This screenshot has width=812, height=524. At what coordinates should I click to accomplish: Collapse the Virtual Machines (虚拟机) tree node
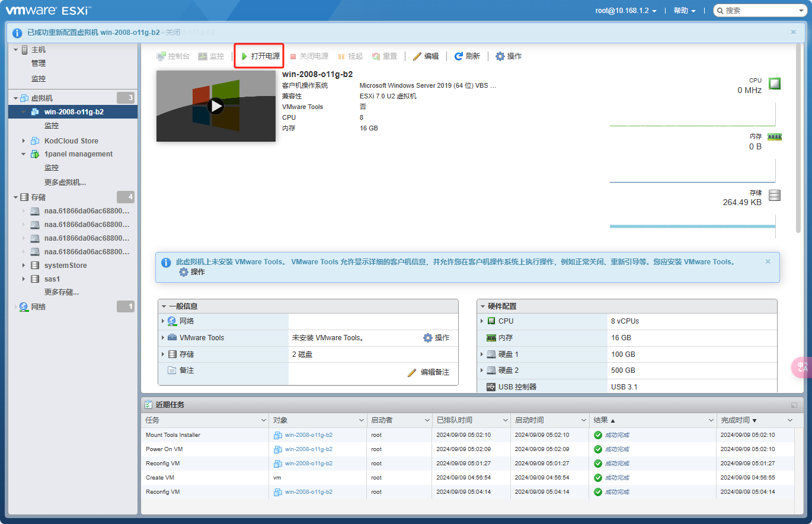(15, 98)
